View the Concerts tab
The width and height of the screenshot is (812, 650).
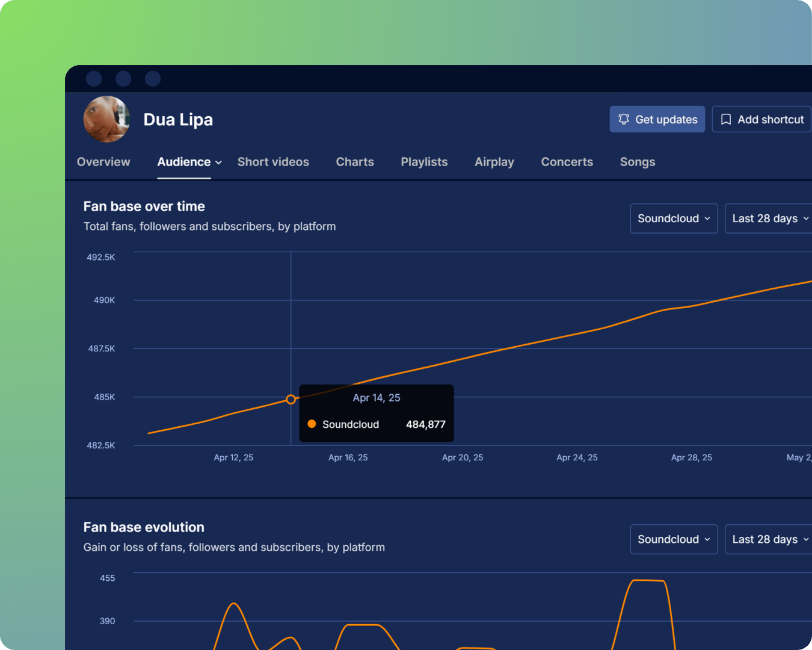pos(567,162)
